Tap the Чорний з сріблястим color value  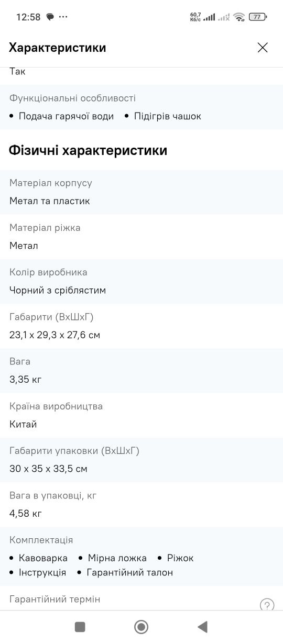pos(58,290)
